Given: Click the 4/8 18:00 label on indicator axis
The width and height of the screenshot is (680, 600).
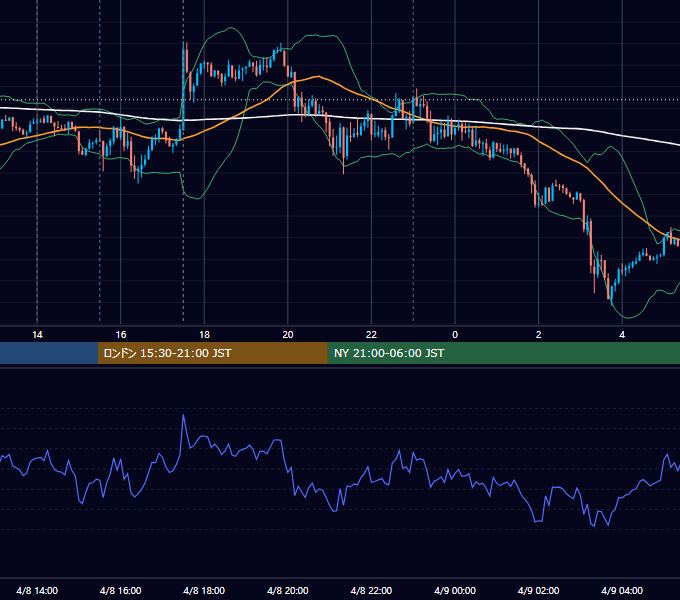Looking at the screenshot, I should [x=204, y=590].
